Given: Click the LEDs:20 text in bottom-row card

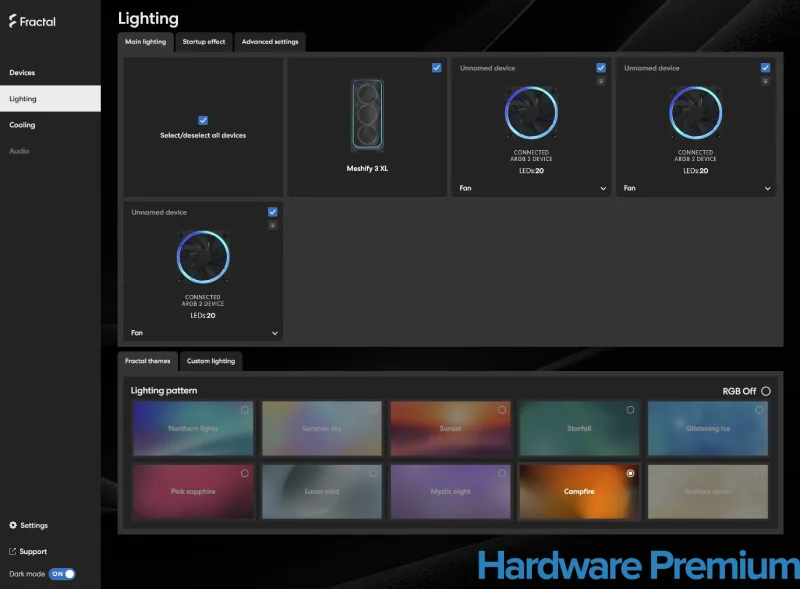Looking at the screenshot, I should coord(203,315).
